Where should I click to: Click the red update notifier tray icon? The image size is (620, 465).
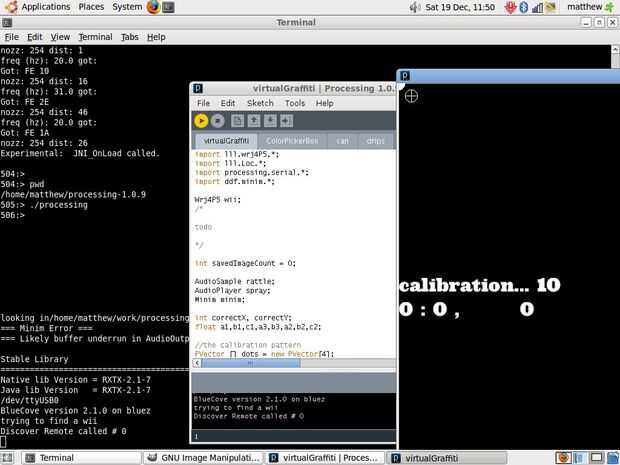click(x=510, y=7)
